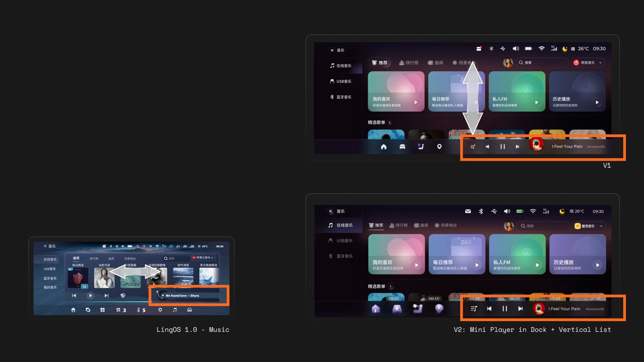Select 推荐 tab in LingOS 1.0 screen
The height and width of the screenshot is (362, 644).
76,258
